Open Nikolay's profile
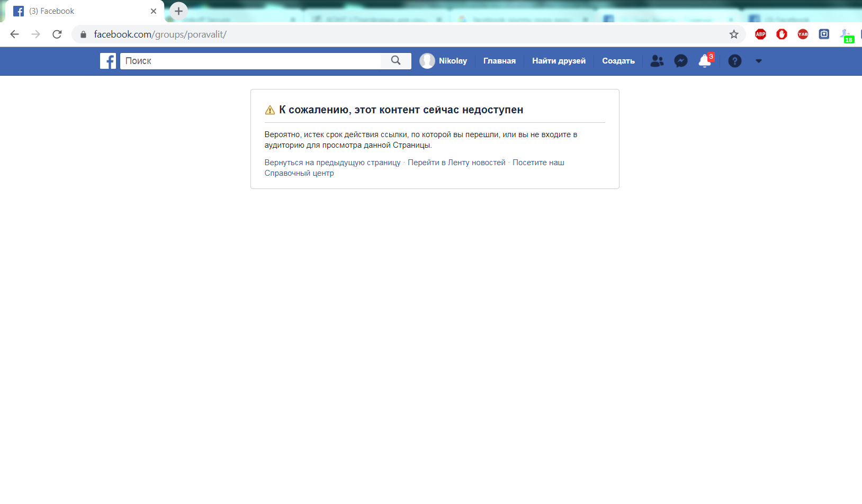The height and width of the screenshot is (504, 862). (444, 61)
